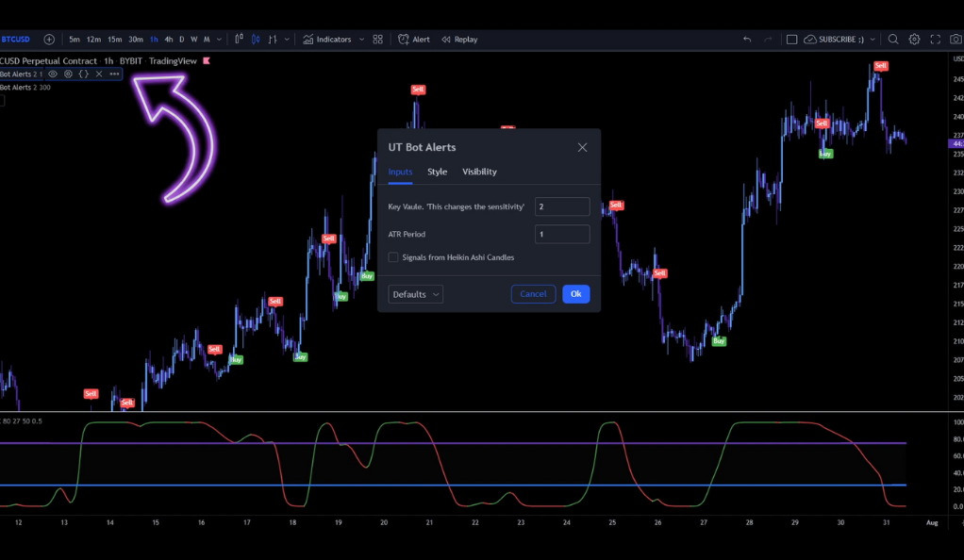Switch to the D daily timeframe
This screenshot has height=560, width=964.
(x=181, y=40)
